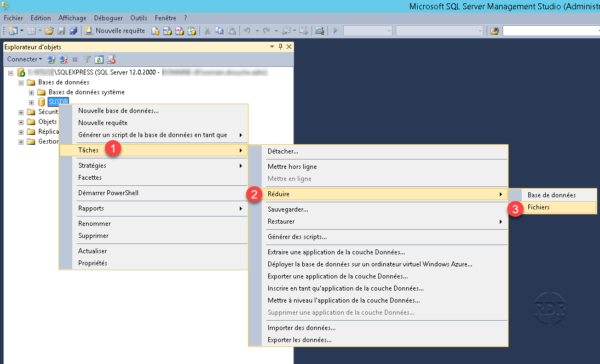Image resolution: width=600 pixels, height=364 pixels.
Task: Click the Analysis Services DMX Query toolbar icon
Action: tap(179, 31)
